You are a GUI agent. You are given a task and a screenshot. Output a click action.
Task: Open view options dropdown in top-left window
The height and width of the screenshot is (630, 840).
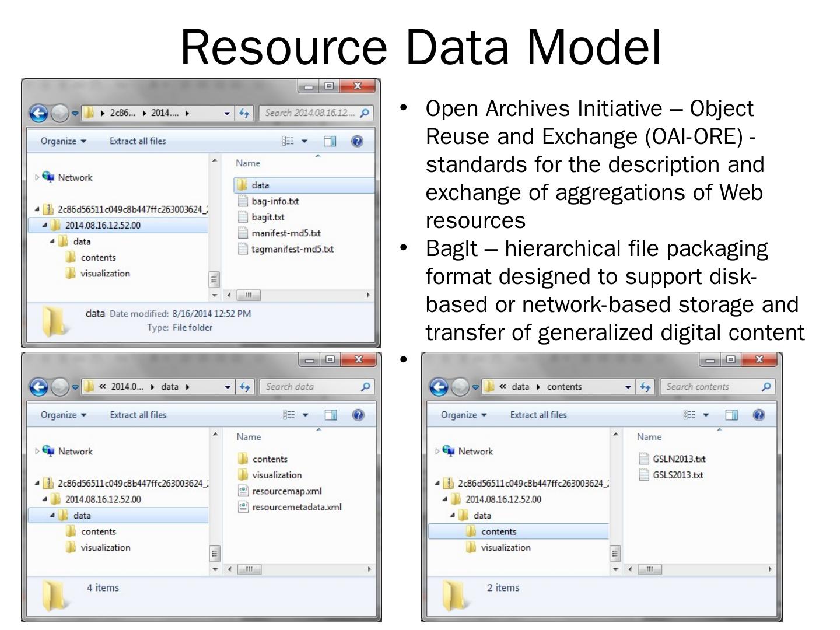(x=304, y=141)
